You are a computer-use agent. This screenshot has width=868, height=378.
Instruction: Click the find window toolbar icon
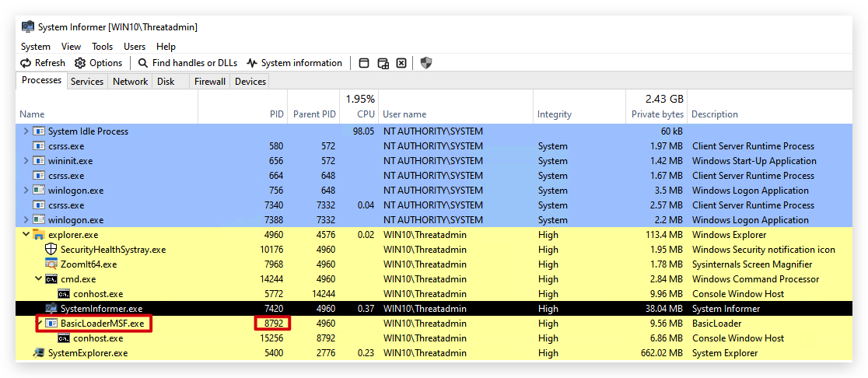pos(364,63)
